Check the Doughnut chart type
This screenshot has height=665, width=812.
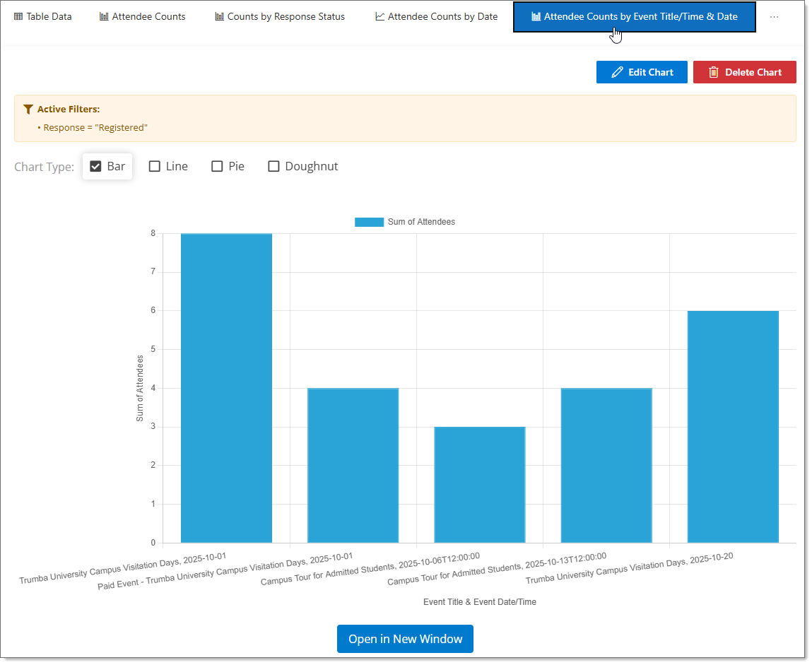[x=274, y=165]
